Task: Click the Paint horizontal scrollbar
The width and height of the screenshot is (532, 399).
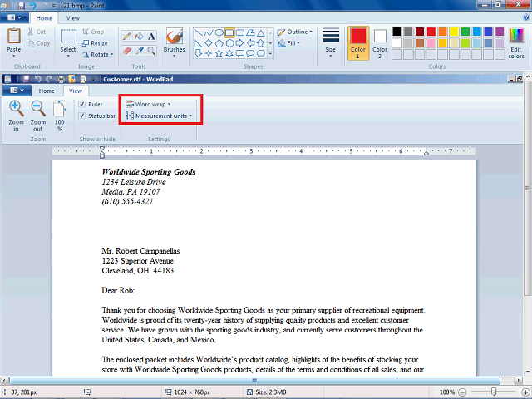Action: tap(254, 381)
